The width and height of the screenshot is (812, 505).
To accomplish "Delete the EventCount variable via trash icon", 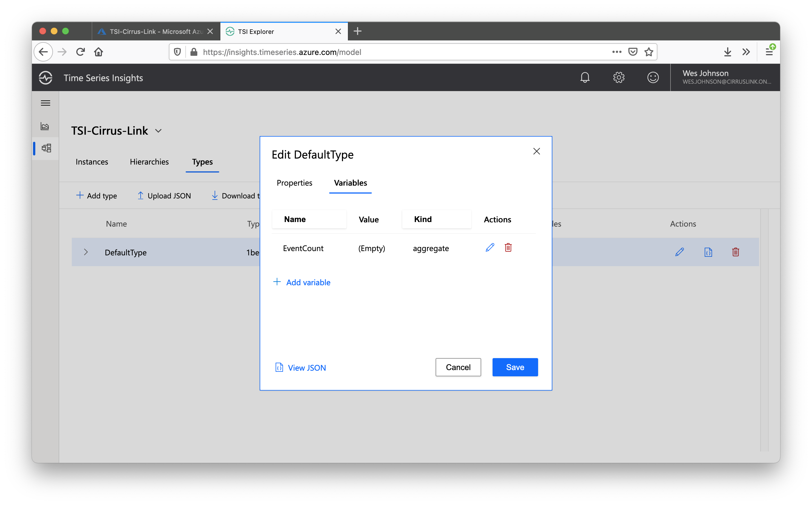I will [x=508, y=247].
